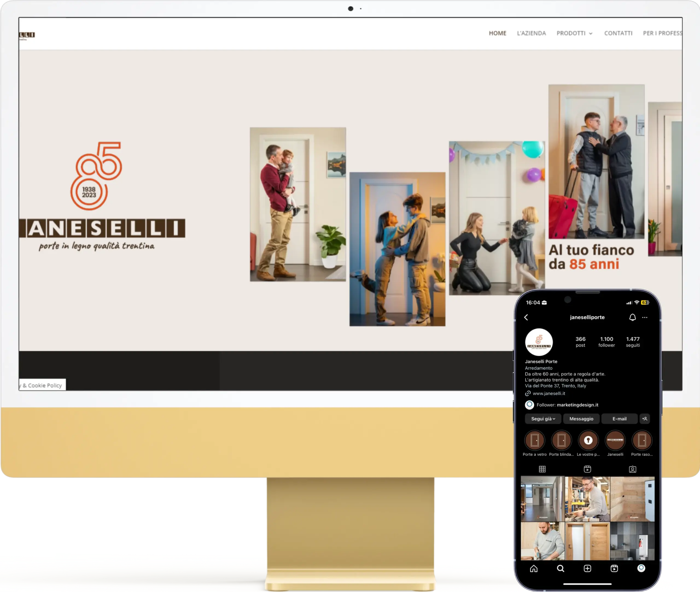The image size is (700, 592).
Task: Tap the E-mail button
Action: point(619,418)
